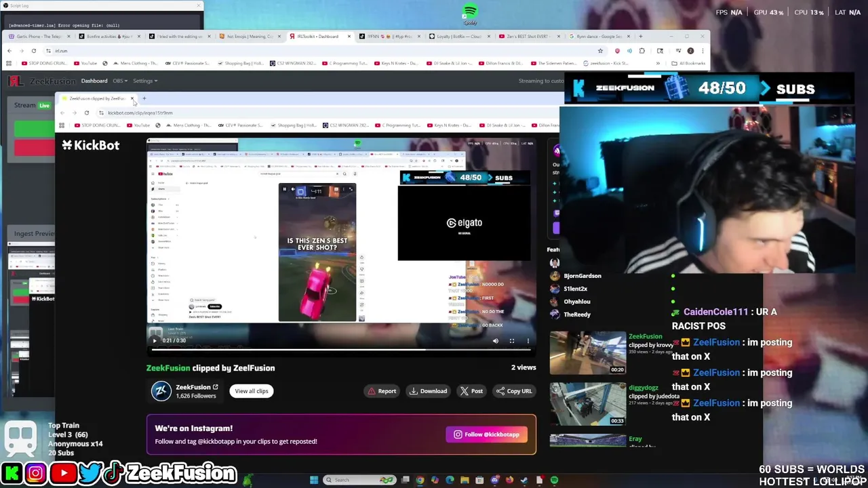Open Google Chrome from the taskbar
Image resolution: width=868 pixels, height=488 pixels.
click(420, 480)
